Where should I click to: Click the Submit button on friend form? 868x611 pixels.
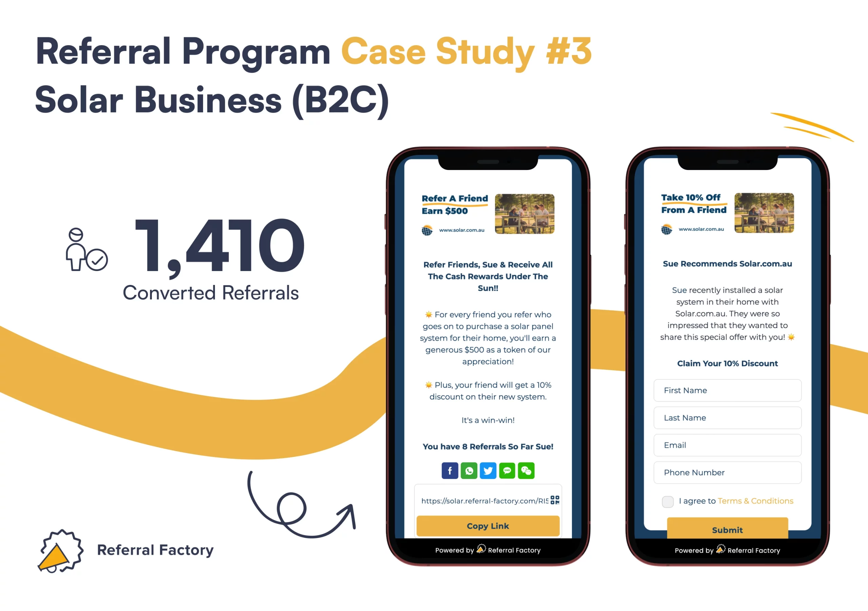click(727, 547)
